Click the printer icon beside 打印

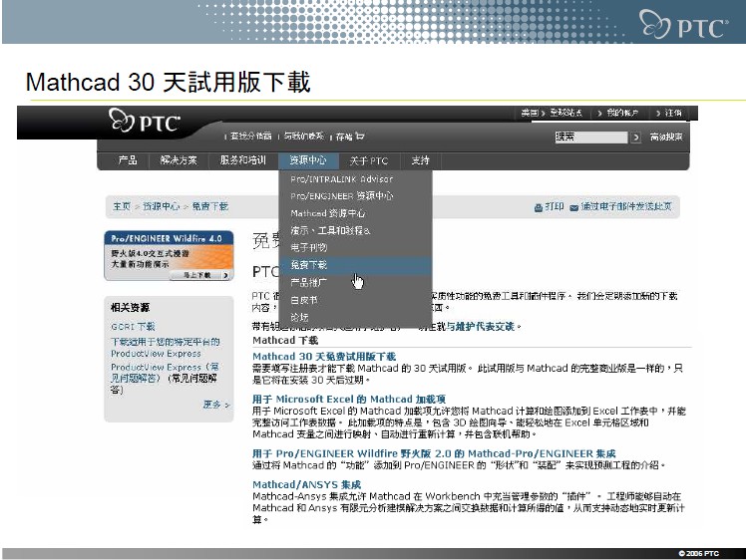point(539,207)
